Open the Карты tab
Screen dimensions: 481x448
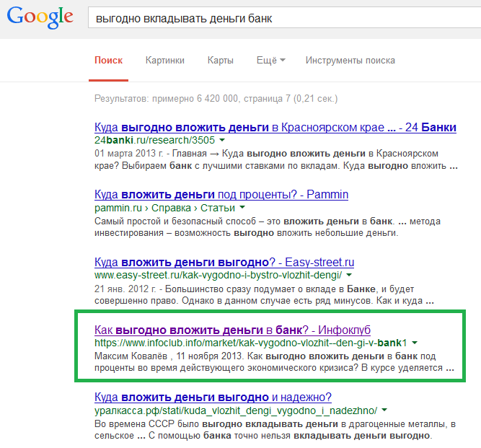pyautogui.click(x=220, y=60)
